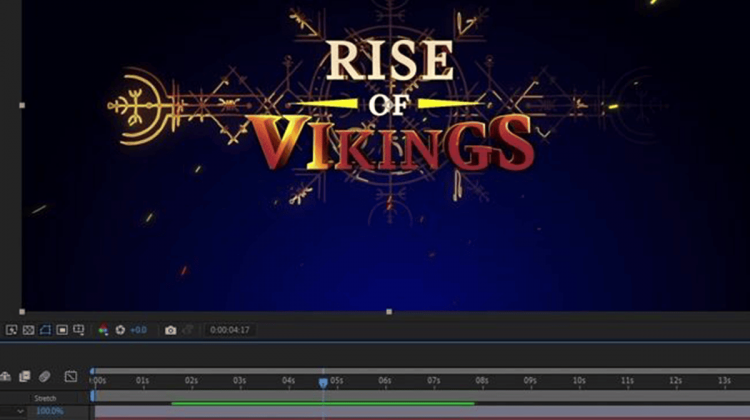Screen dimensions: 750x420
Task: Enable motion blur switch in timeline
Action: point(44,376)
